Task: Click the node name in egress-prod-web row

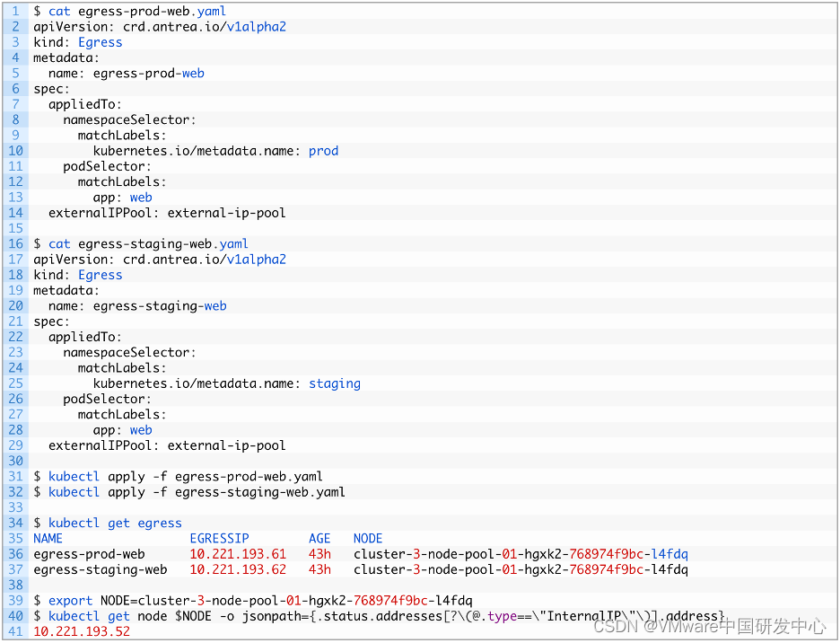Action: [521, 554]
